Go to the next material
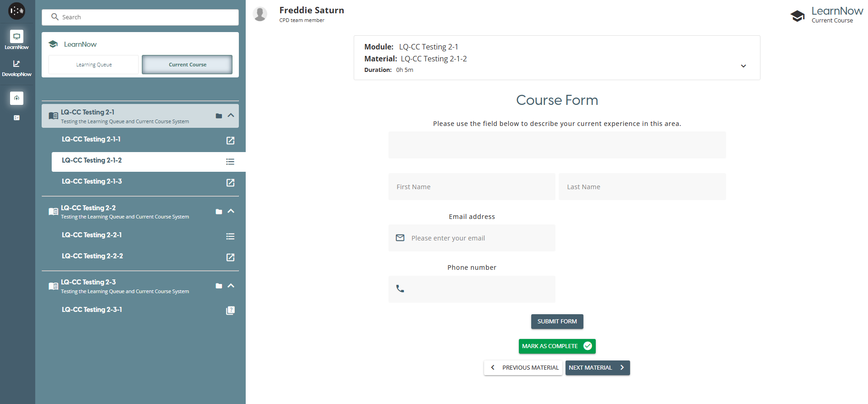The height and width of the screenshot is (404, 868). point(597,368)
